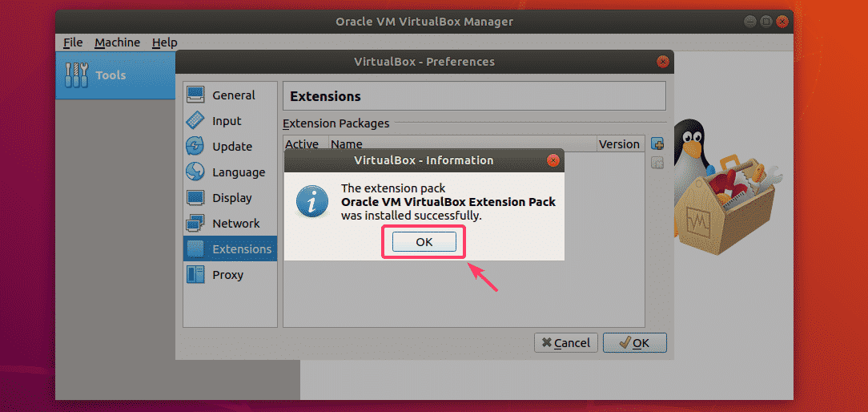This screenshot has height=412, width=868.
Task: Open the Machine menu
Action: [x=117, y=42]
